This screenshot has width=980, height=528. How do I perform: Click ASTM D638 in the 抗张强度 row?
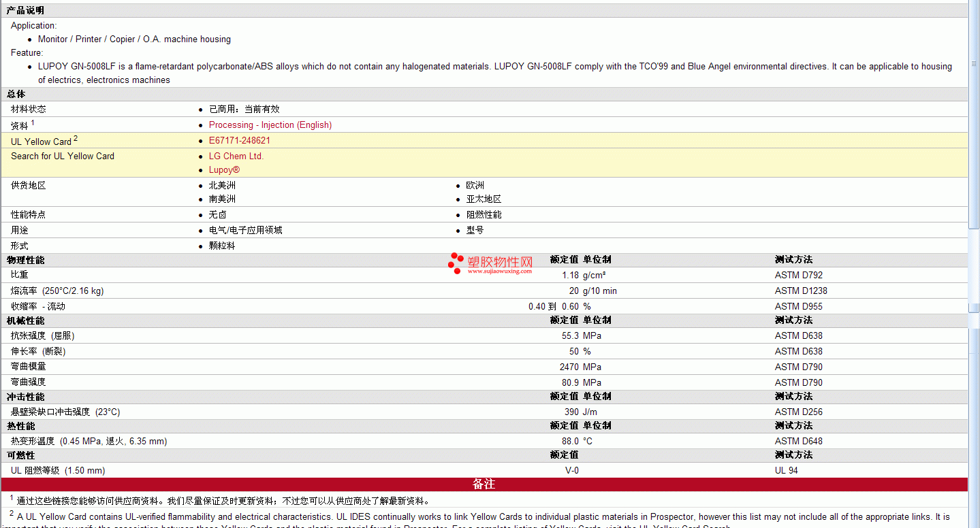coord(799,335)
